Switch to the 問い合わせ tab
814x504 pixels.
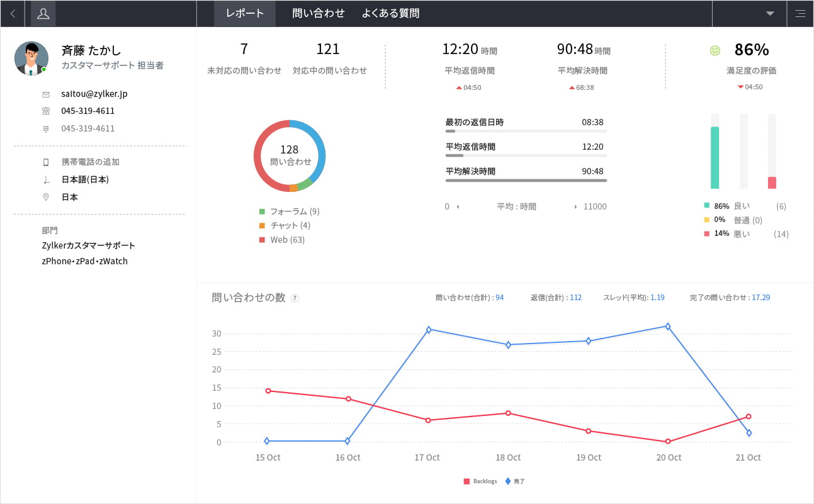319,13
